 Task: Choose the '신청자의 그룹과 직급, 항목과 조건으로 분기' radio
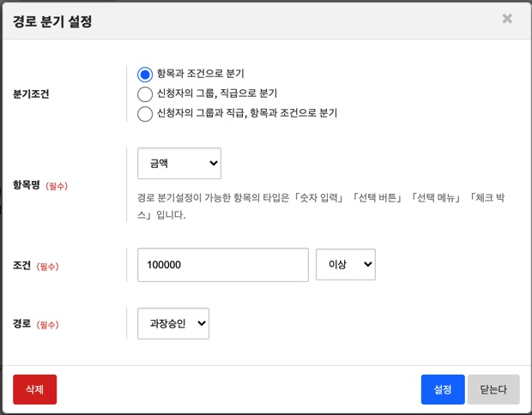(x=145, y=113)
